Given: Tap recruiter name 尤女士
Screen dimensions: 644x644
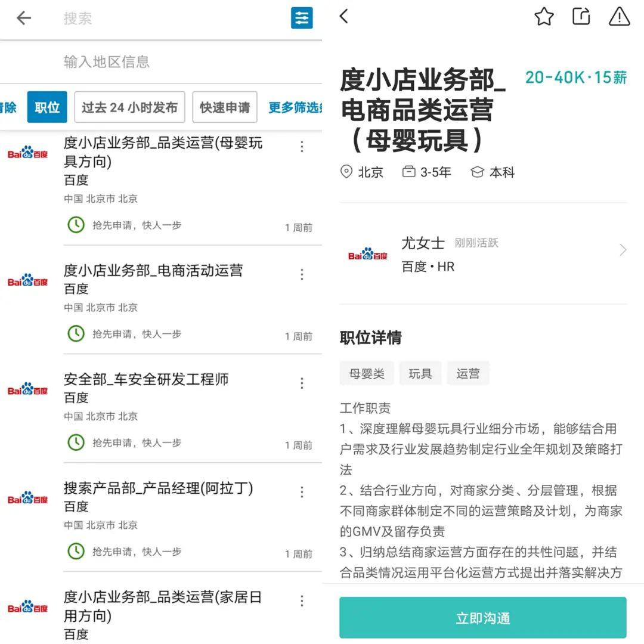Looking at the screenshot, I should 423,243.
